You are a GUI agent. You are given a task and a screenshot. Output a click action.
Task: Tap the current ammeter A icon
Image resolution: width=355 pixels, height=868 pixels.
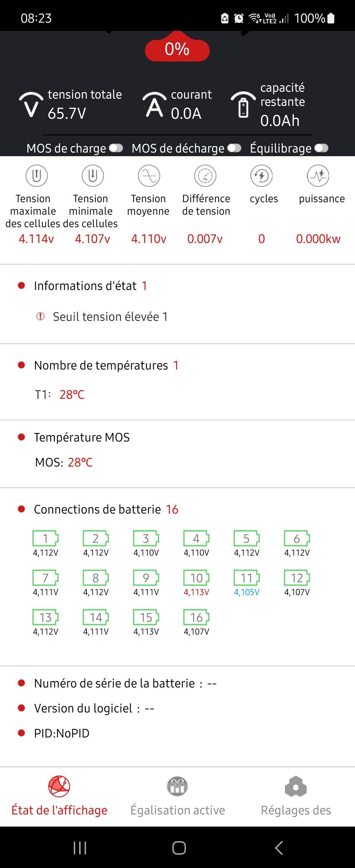pos(154,105)
